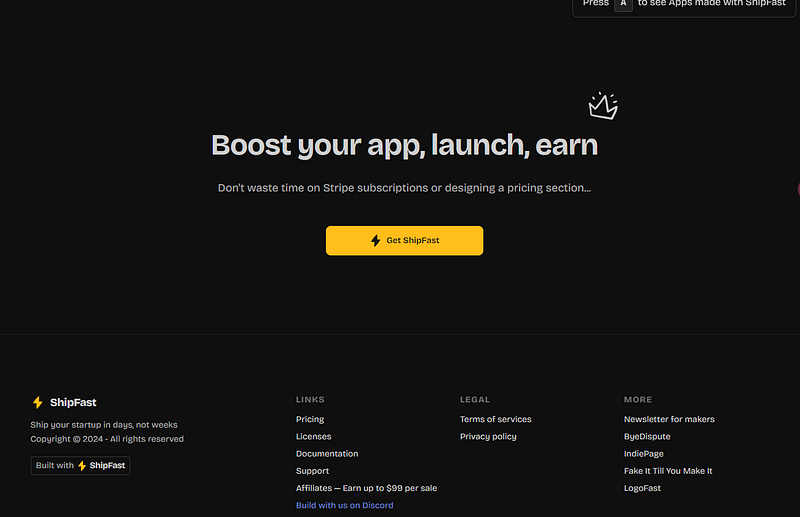Open Newsletter for makers link
The height and width of the screenshot is (517, 800).
click(669, 419)
